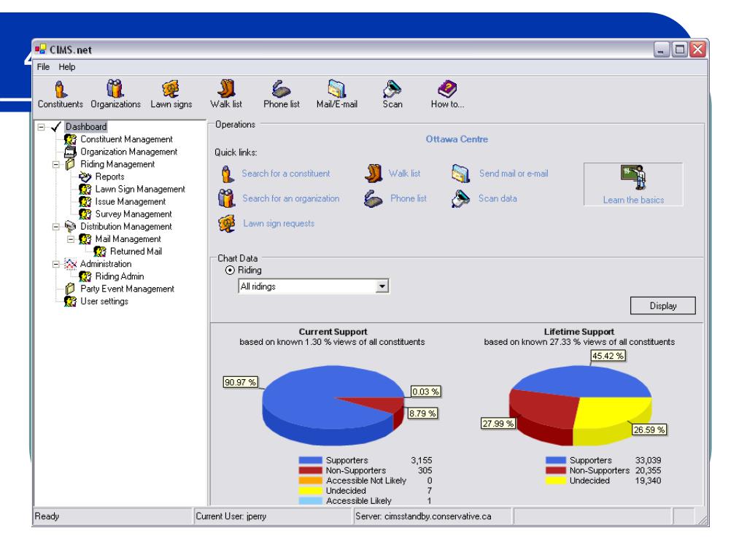Open the Constituents toolbar icon
Viewport: 747px width, 560px height.
(x=60, y=89)
